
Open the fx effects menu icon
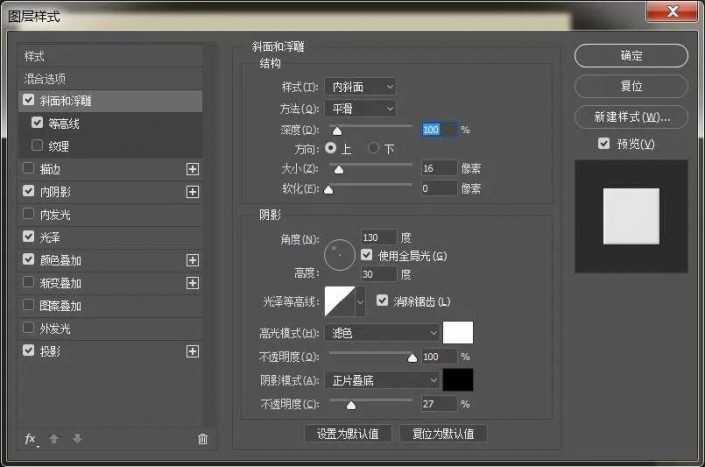[30, 439]
